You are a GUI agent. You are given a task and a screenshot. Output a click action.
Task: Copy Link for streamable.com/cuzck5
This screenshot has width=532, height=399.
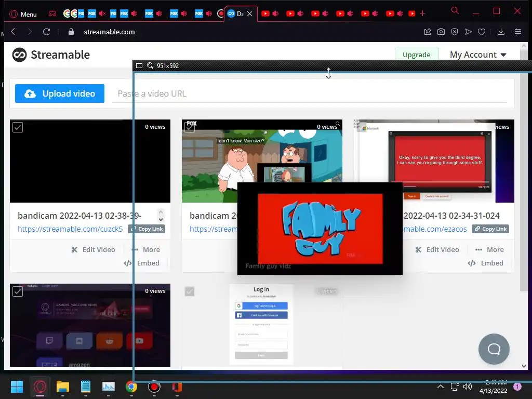[147, 229]
